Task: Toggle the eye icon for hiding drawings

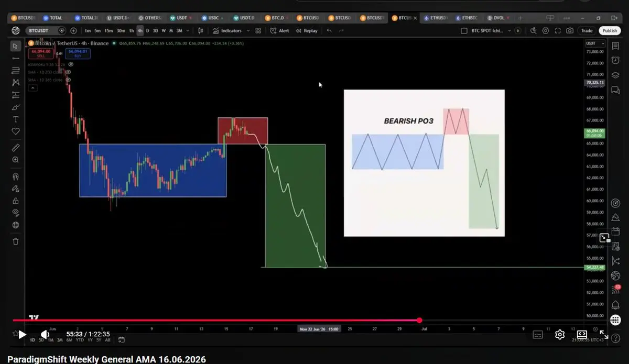Action: click(x=15, y=213)
